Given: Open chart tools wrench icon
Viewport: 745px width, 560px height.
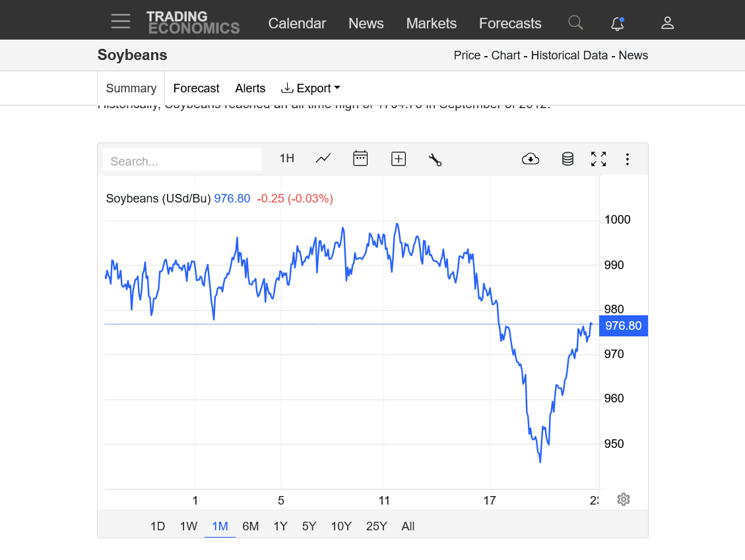Looking at the screenshot, I should pyautogui.click(x=435, y=159).
